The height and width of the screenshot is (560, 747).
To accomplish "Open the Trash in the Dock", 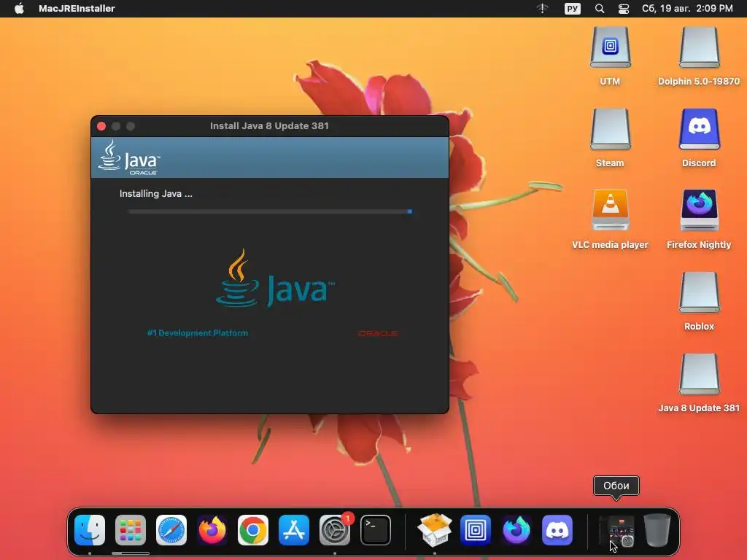I will [657, 529].
